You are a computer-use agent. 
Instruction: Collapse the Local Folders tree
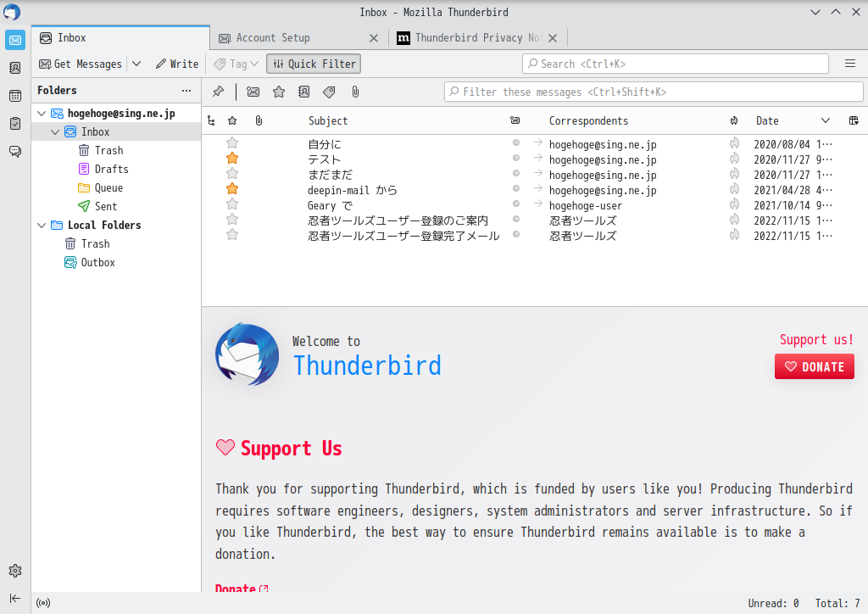[x=42, y=226]
